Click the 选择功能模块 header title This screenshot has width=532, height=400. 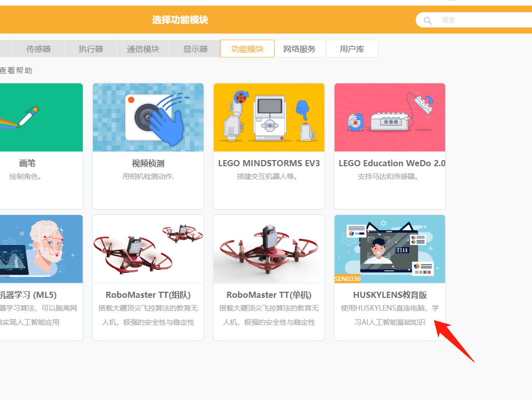tap(180, 20)
